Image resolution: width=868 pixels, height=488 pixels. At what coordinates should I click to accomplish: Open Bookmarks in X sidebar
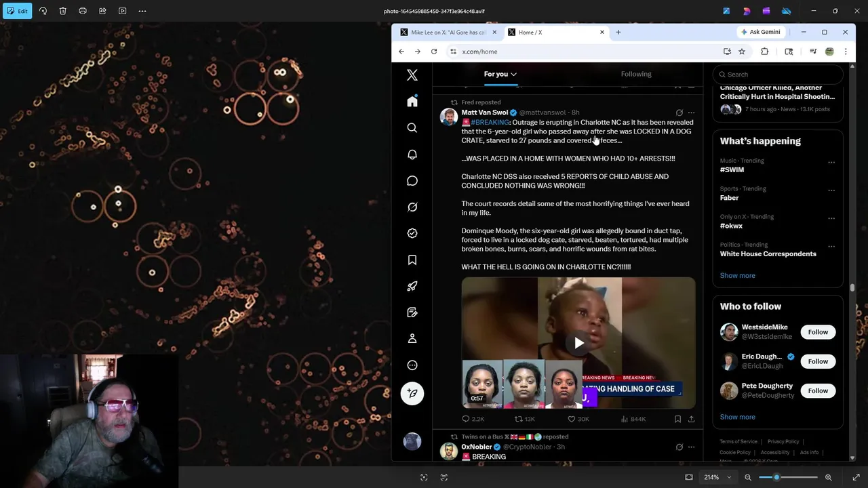click(412, 260)
